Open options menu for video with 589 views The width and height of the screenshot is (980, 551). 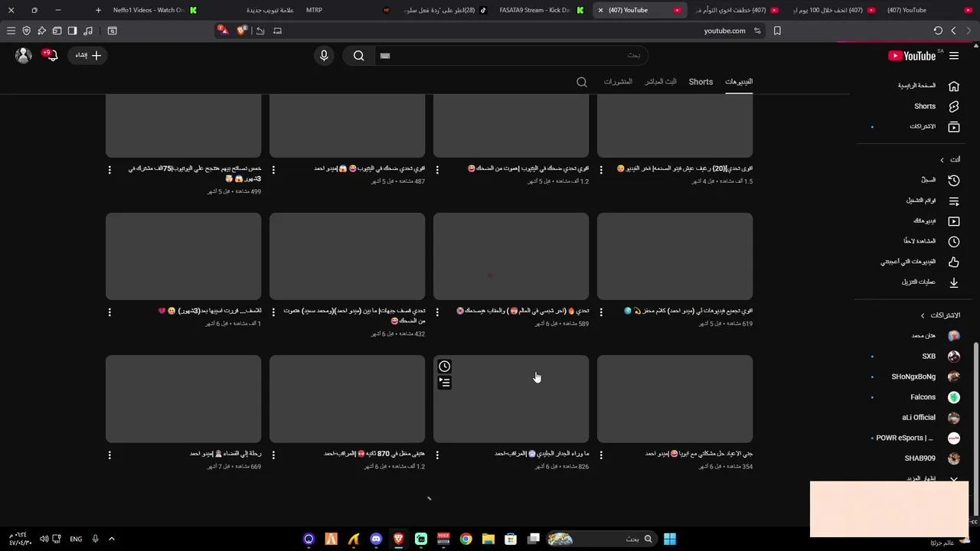pos(437,312)
